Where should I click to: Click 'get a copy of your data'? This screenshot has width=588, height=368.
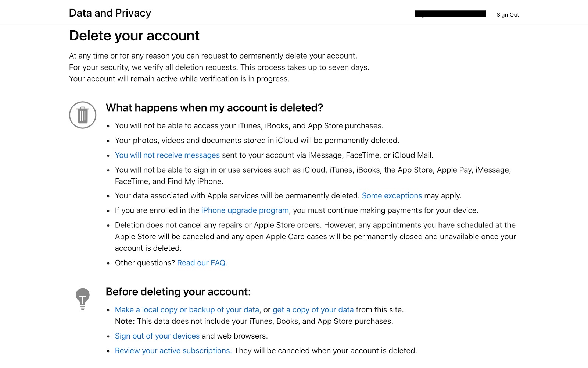coord(313,310)
